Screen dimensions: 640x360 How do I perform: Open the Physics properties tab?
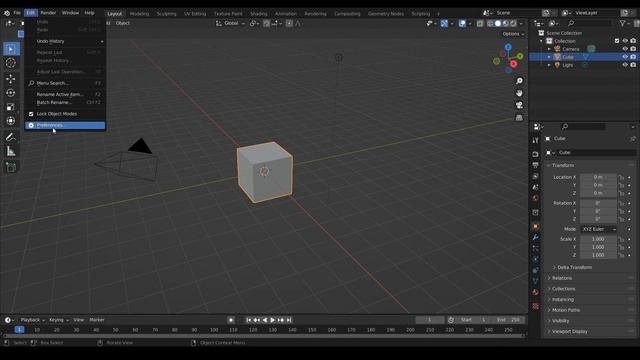pos(536,259)
